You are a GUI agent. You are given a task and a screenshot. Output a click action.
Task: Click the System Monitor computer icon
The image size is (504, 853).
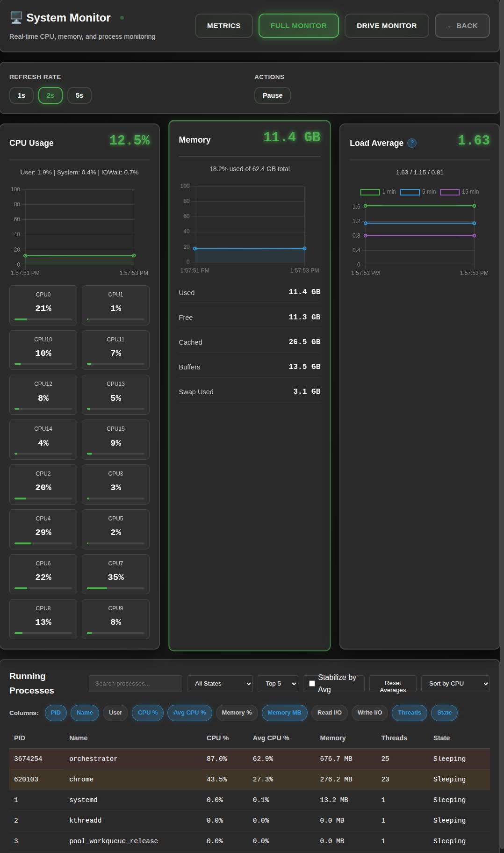coord(16,18)
